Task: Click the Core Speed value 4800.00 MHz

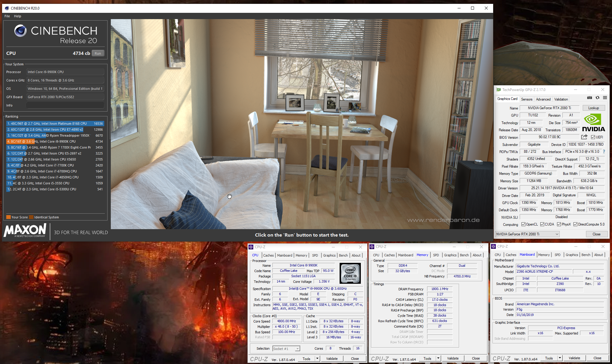Action: coord(286,321)
